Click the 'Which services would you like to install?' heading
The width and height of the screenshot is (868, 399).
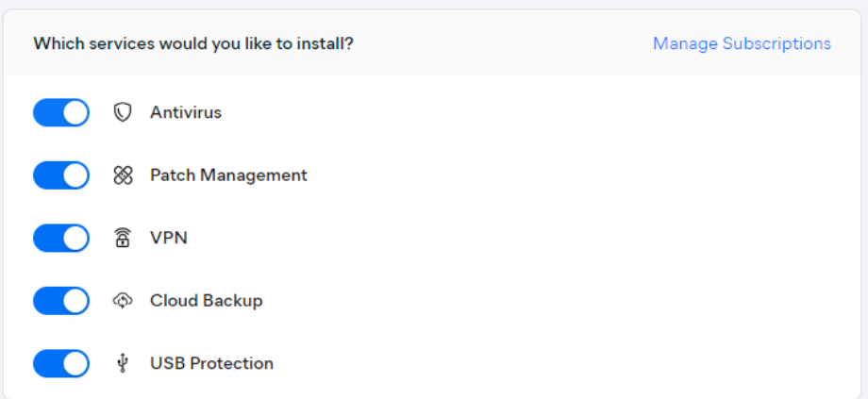click(x=193, y=43)
